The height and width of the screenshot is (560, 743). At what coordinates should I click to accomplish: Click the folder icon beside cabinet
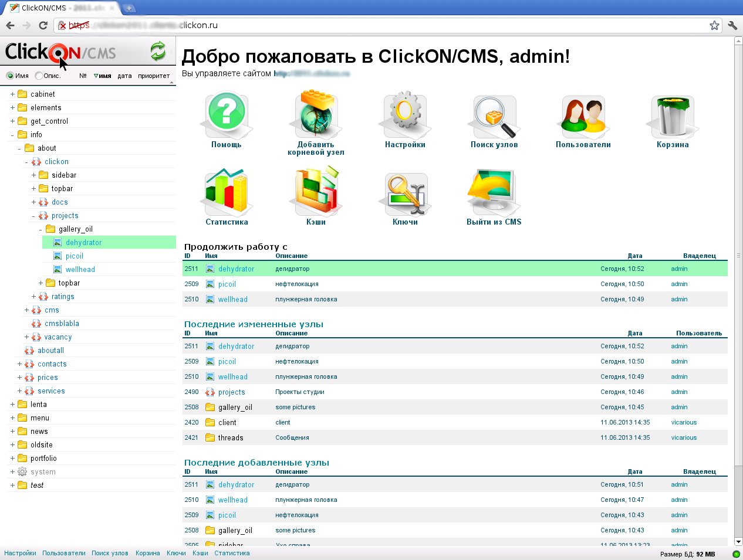point(22,94)
